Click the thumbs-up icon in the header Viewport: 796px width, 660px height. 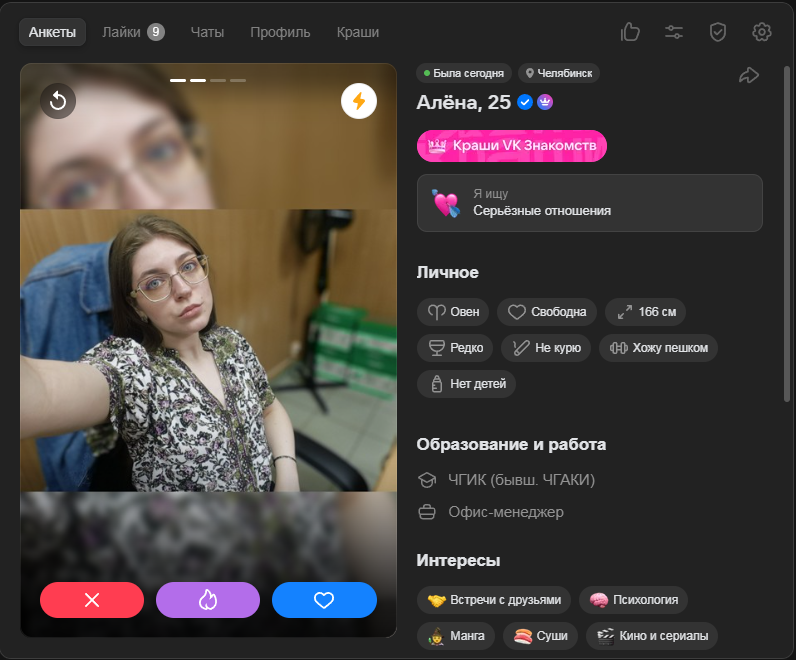630,32
